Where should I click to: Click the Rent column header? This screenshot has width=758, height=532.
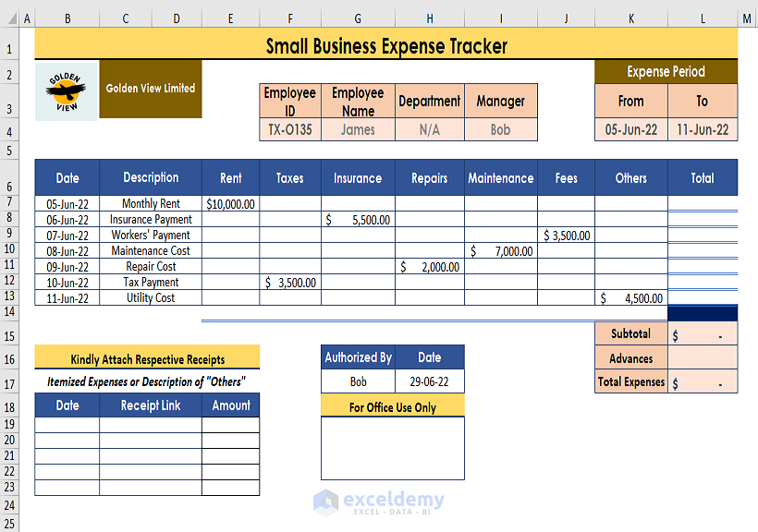[230, 177]
